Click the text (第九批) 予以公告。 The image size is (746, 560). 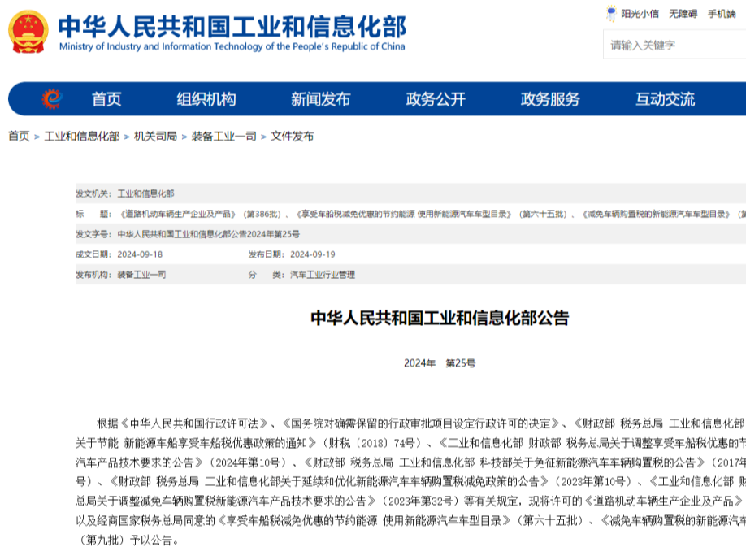click(x=128, y=540)
